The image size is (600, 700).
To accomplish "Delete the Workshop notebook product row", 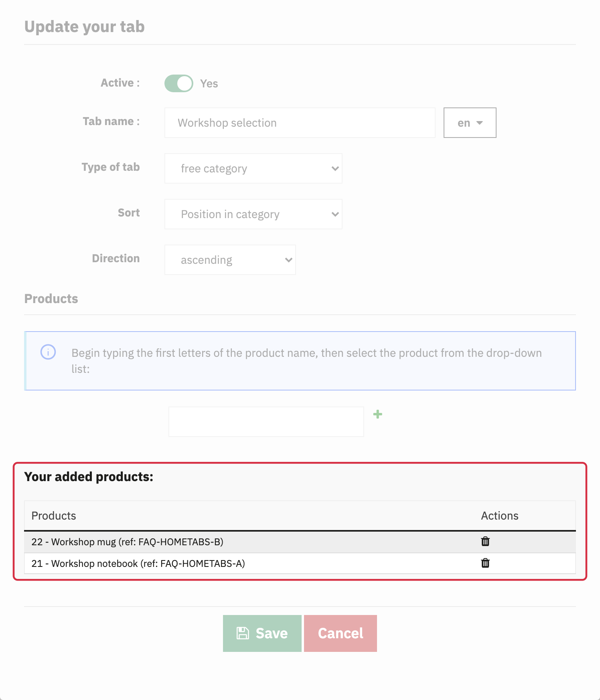I will [x=485, y=563].
